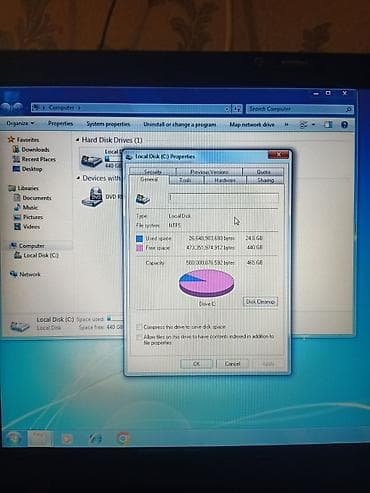Viewport: 370px width, 493px height.
Task: Switch to the Hardware tab
Action: 225,180
